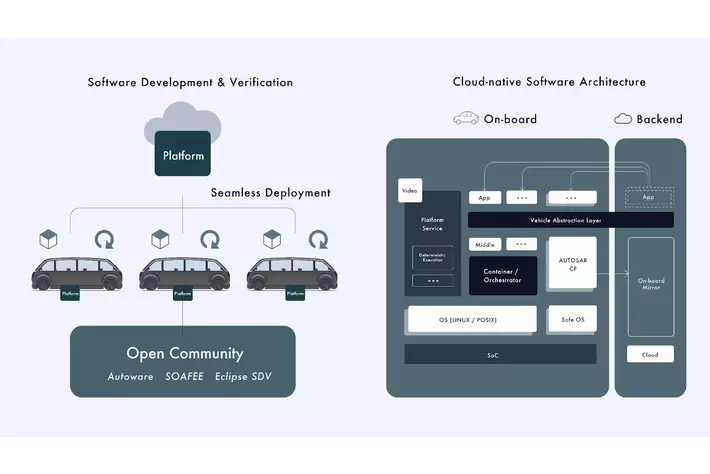The width and height of the screenshot is (710, 474).
Task: Click the SoC bar at the bottom
Action: click(x=500, y=354)
